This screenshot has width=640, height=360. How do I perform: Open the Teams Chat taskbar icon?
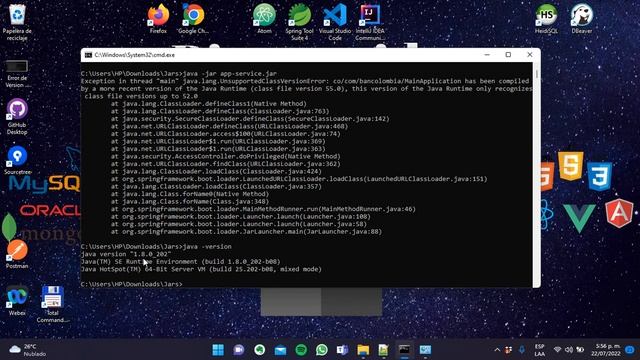tap(239, 350)
